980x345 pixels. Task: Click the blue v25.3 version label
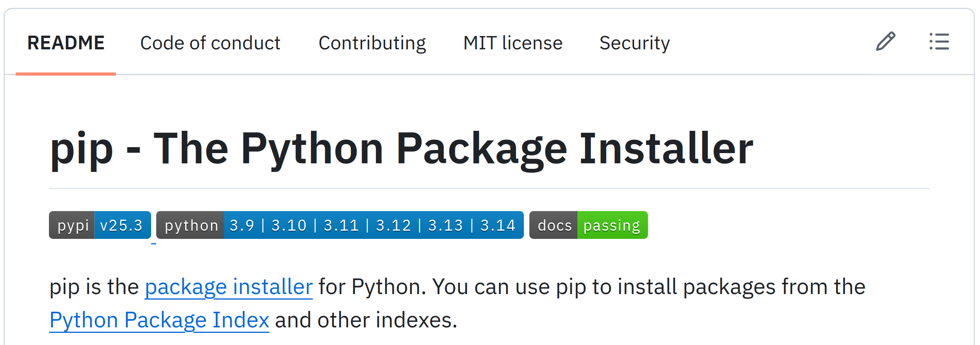click(122, 225)
